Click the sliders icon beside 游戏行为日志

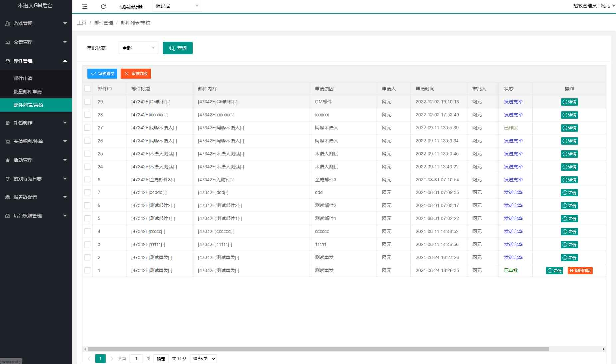pyautogui.click(x=8, y=179)
